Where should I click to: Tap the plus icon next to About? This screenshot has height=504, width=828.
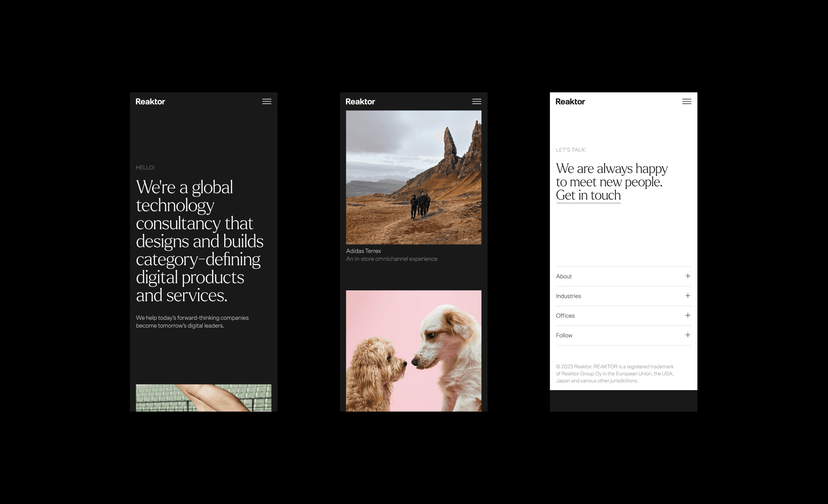(x=688, y=276)
